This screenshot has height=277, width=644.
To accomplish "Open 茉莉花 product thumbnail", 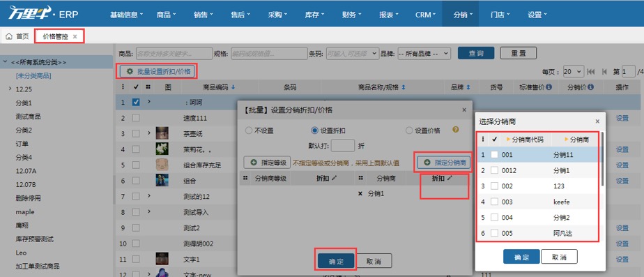I will pyautogui.click(x=162, y=149).
